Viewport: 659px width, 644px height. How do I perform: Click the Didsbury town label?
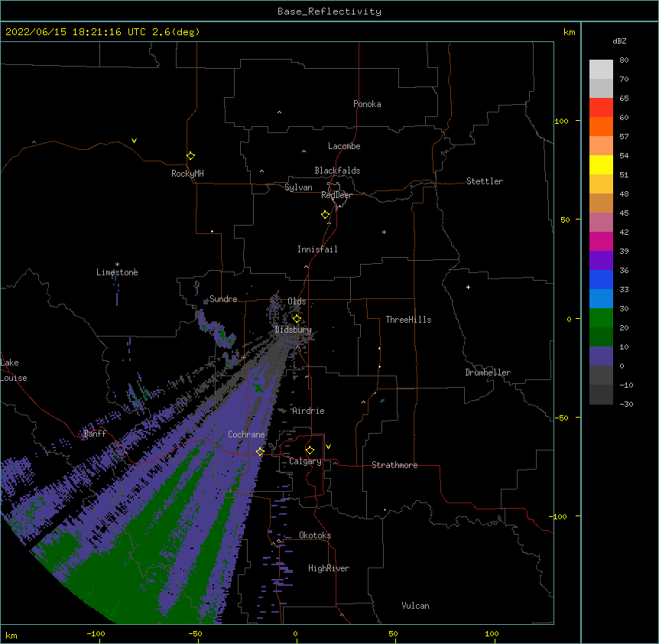(294, 330)
